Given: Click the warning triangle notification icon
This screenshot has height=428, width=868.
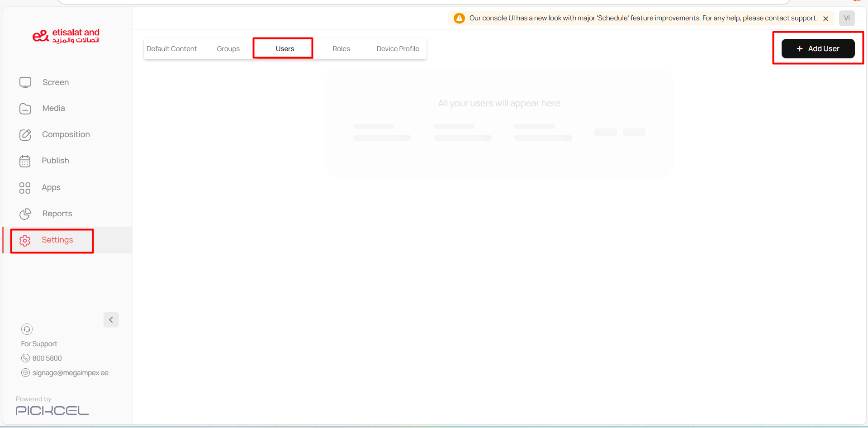Looking at the screenshot, I should coord(459,18).
